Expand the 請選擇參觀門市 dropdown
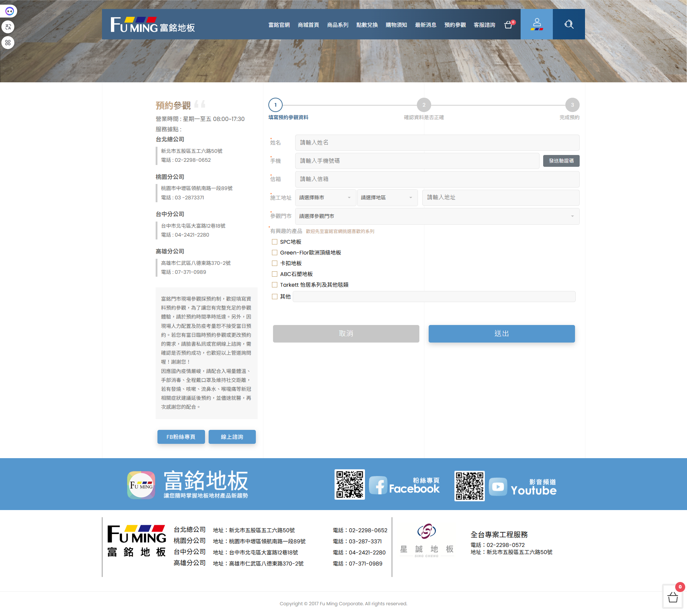Image resolution: width=687 pixels, height=616 pixels. point(437,216)
